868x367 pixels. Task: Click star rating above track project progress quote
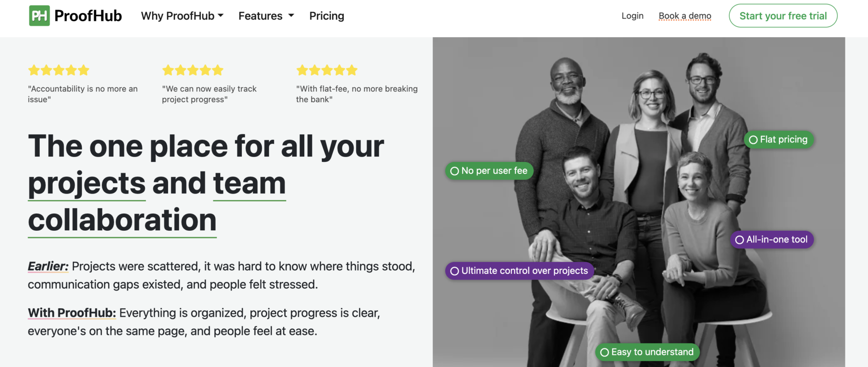193,70
